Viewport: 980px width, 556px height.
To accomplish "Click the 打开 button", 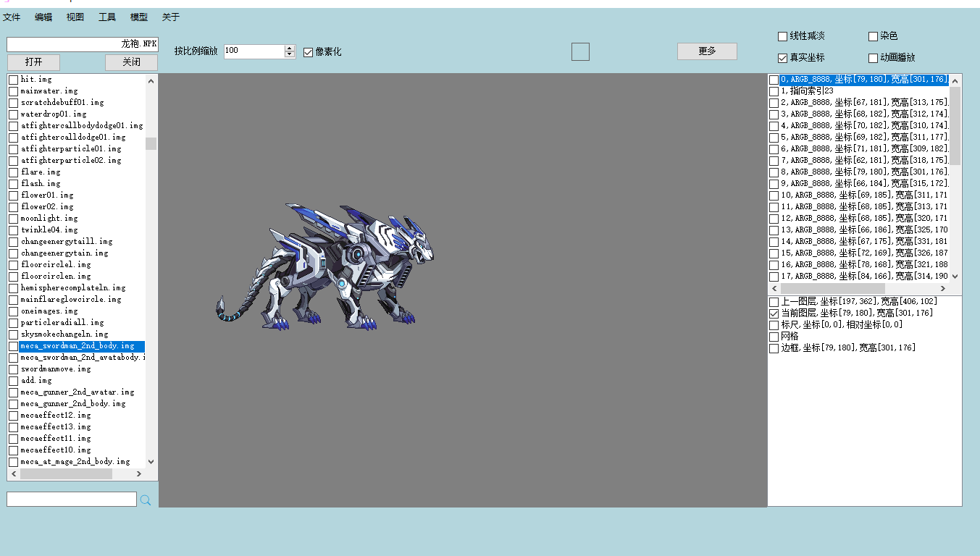I will point(34,62).
